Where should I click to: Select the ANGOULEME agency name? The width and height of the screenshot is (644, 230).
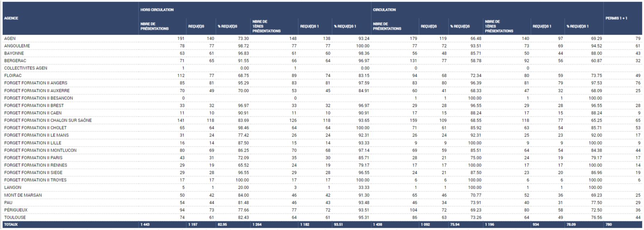(17, 46)
